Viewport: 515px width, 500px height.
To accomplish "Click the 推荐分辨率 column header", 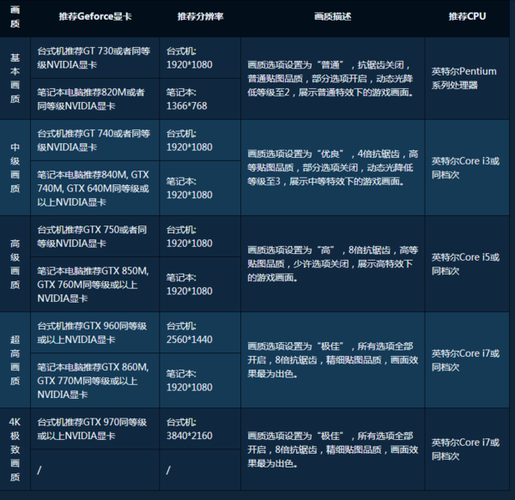I will tap(200, 17).
